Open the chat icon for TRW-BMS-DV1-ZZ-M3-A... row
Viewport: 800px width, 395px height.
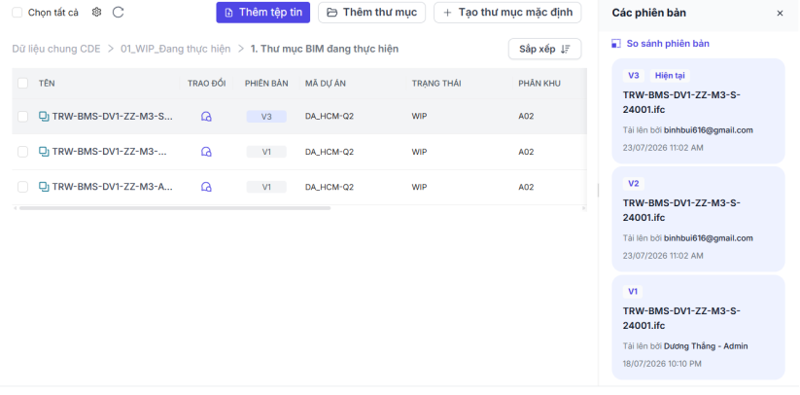(x=206, y=187)
